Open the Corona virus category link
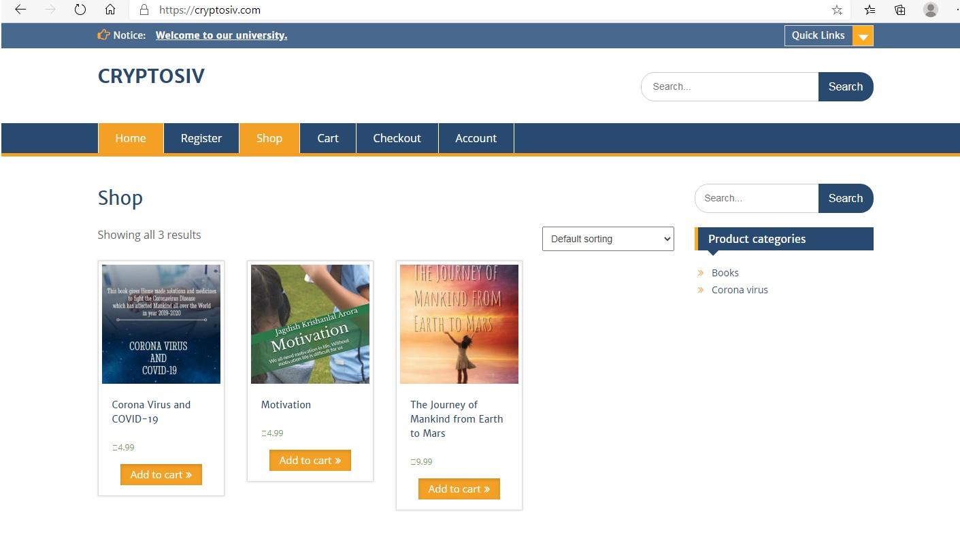Screen dimensions: 960x560 click(740, 289)
